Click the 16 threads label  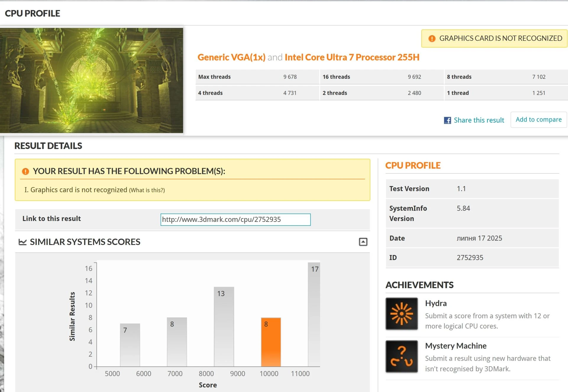click(x=336, y=77)
